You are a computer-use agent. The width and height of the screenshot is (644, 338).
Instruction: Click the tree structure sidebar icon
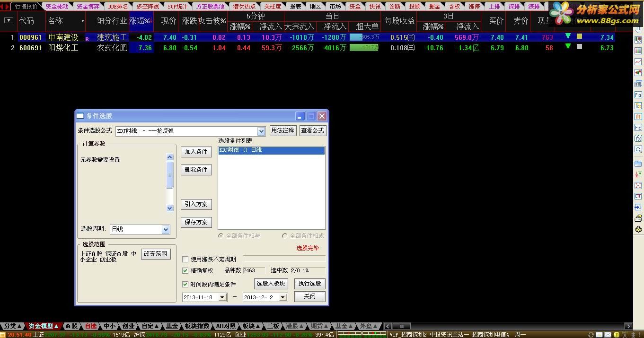coord(638,106)
